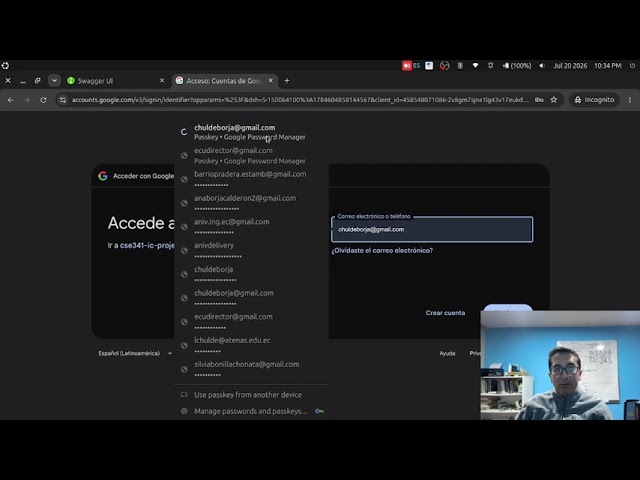This screenshot has width=640, height=480.
Task: Close the Swagger UI tab
Action: pos(162,81)
